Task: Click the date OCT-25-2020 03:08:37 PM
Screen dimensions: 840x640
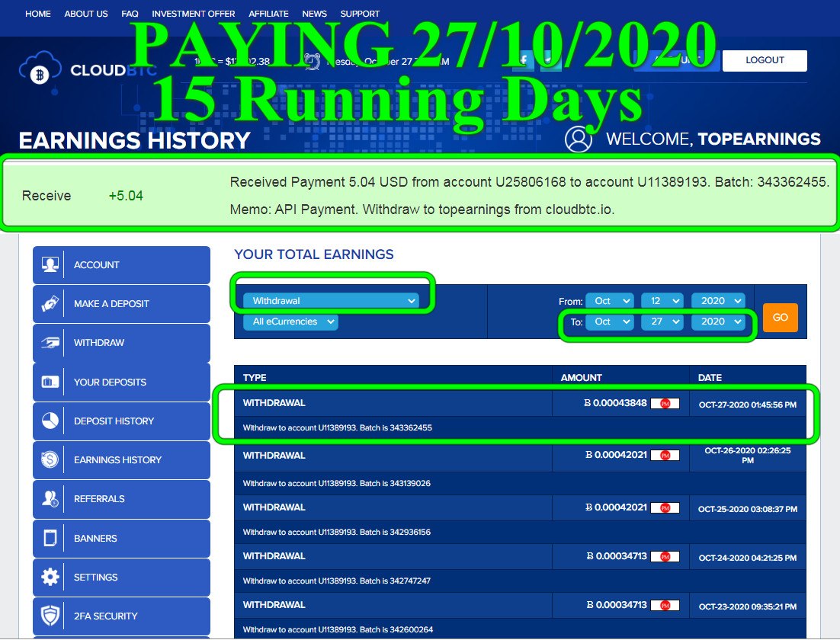Action: pyautogui.click(x=747, y=509)
